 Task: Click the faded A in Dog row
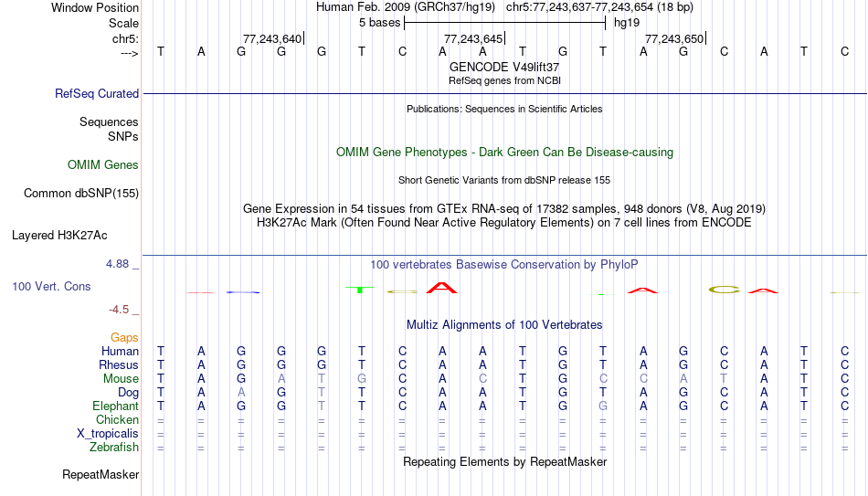click(241, 393)
